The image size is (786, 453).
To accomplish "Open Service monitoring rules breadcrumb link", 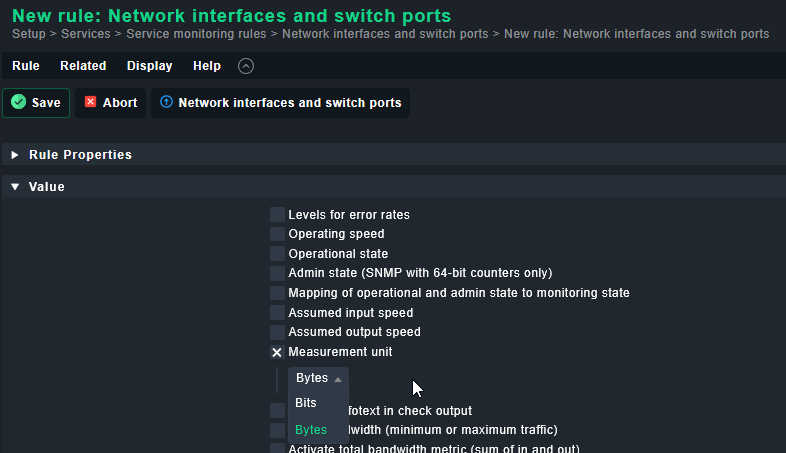I will coord(196,34).
